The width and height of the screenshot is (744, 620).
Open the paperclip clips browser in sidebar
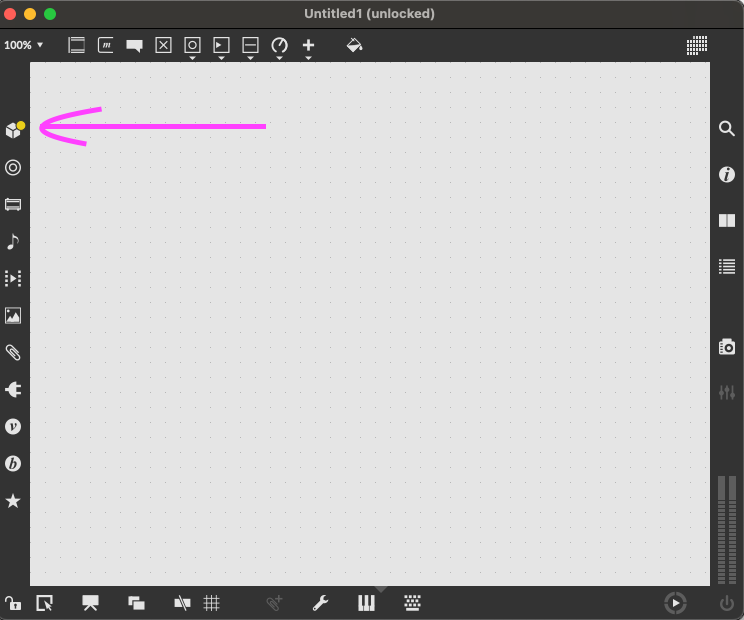tap(13, 352)
